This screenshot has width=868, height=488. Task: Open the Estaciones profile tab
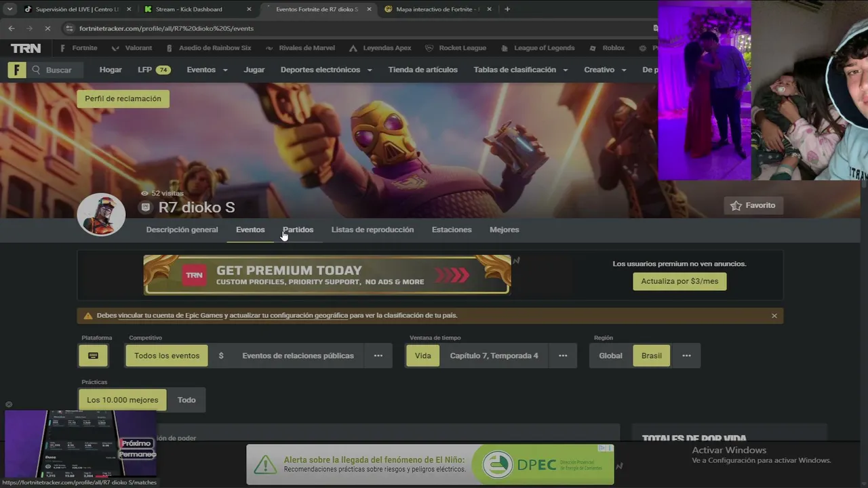point(452,230)
